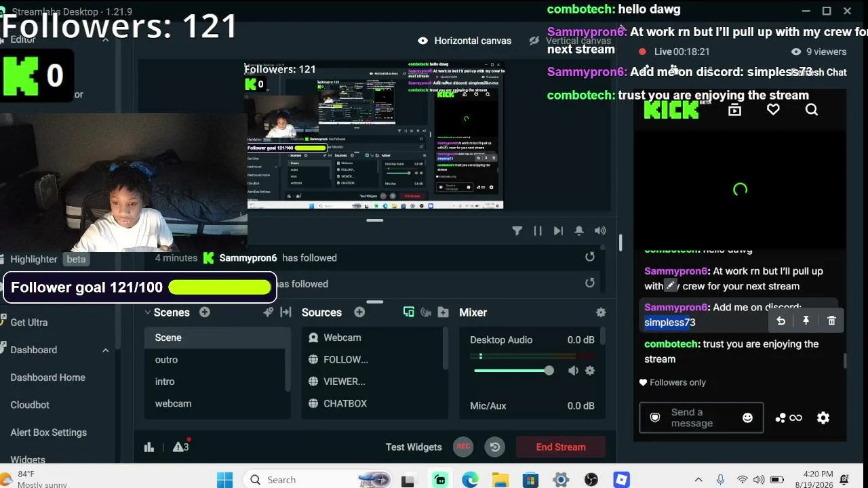Pause the alert queue
Viewport: 868px width, 488px height.
click(x=538, y=231)
